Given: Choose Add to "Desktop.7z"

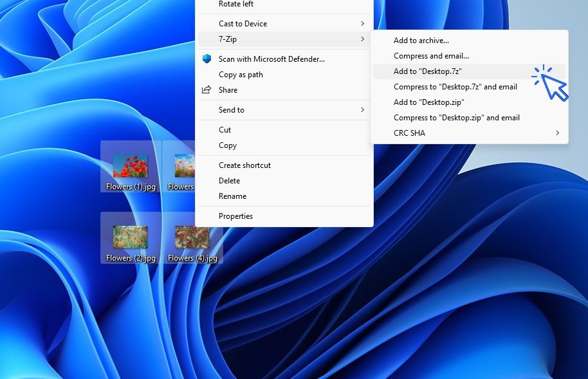Looking at the screenshot, I should [x=428, y=71].
